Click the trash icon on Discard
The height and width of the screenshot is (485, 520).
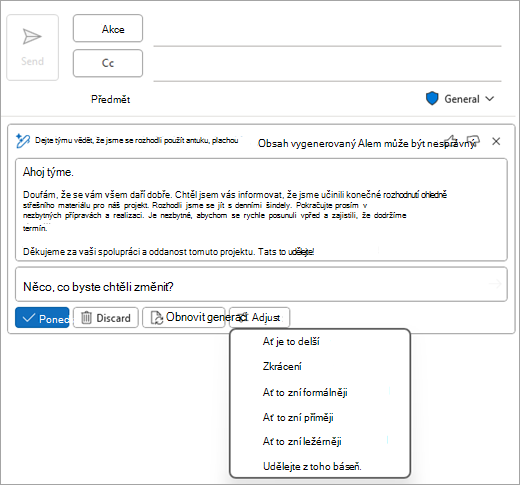[x=86, y=318]
